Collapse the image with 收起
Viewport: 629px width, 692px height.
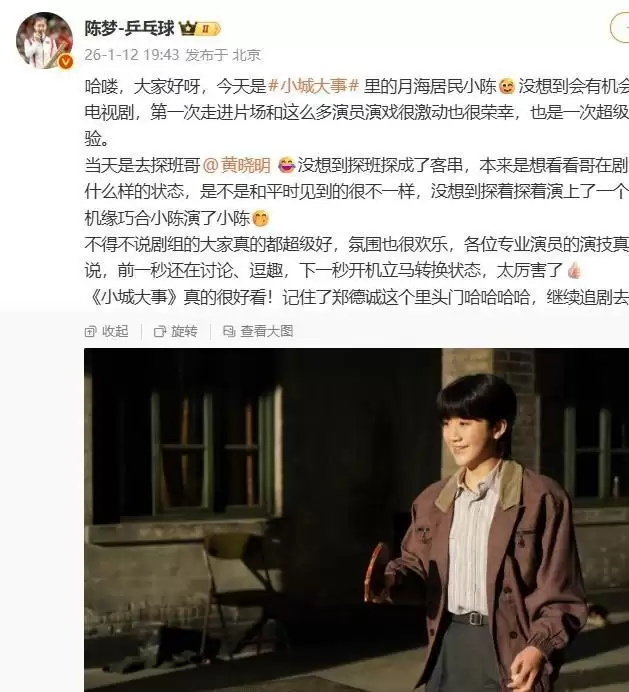tap(106, 331)
